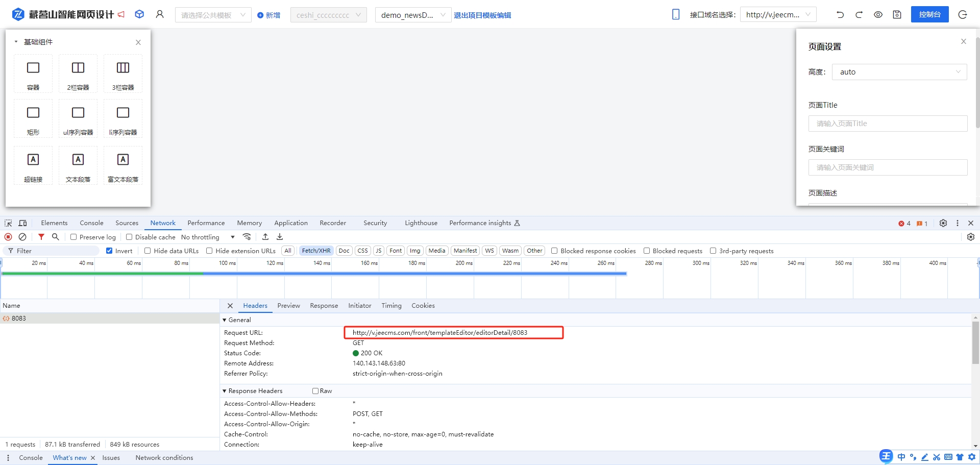Click the preview eye icon
980x465 pixels.
878,15
